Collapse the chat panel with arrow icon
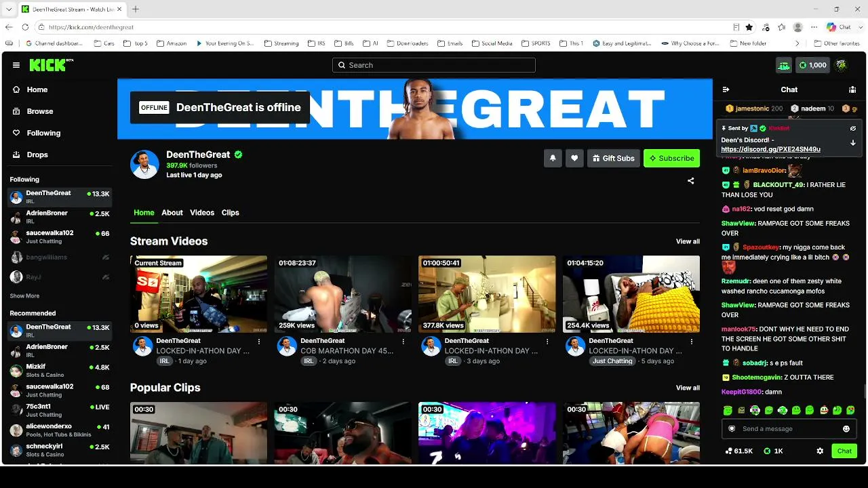 point(726,89)
